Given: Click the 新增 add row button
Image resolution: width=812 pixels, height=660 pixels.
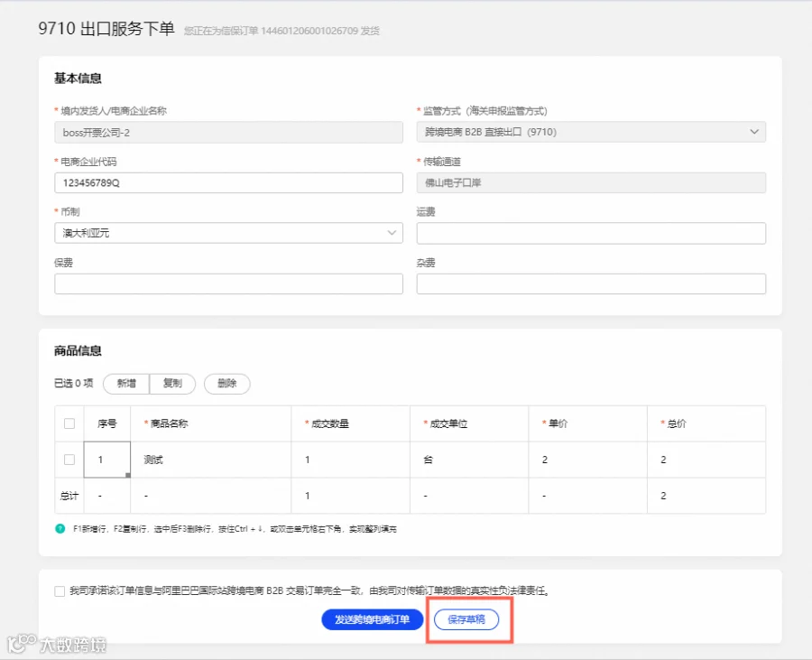Looking at the screenshot, I should click(x=126, y=384).
